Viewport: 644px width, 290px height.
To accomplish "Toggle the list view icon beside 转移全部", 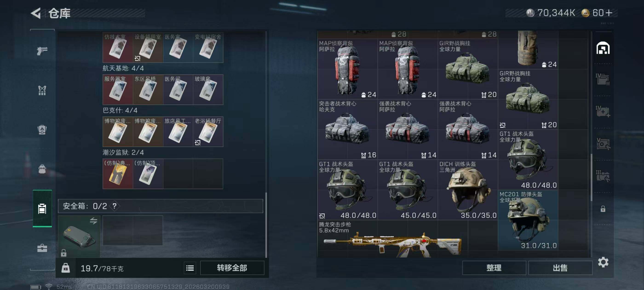I will (190, 268).
